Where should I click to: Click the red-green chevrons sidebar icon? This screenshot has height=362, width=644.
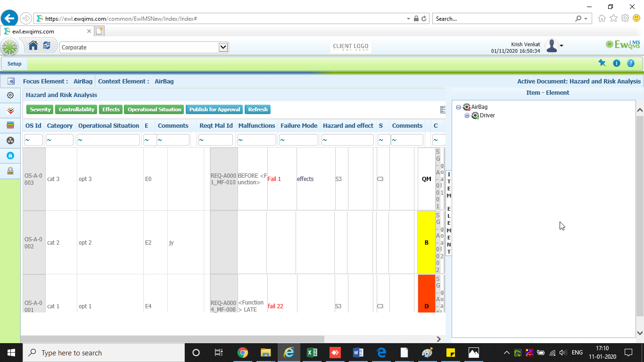pyautogui.click(x=10, y=110)
